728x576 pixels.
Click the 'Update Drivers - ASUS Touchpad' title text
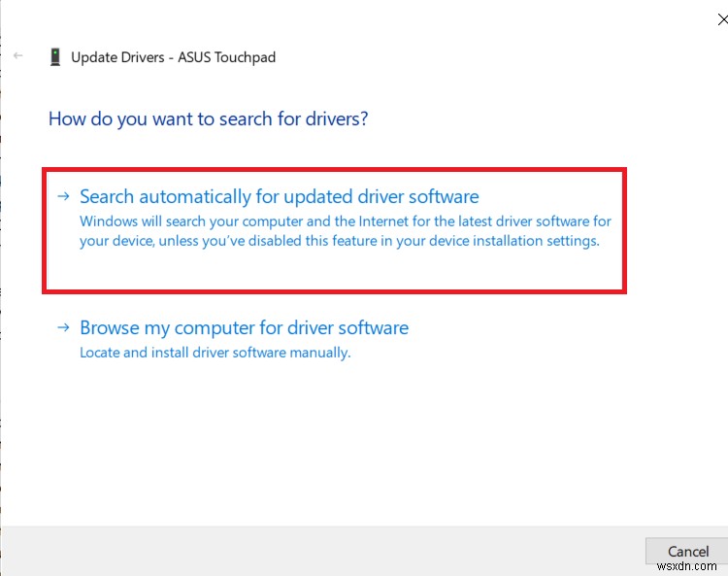[x=173, y=57]
